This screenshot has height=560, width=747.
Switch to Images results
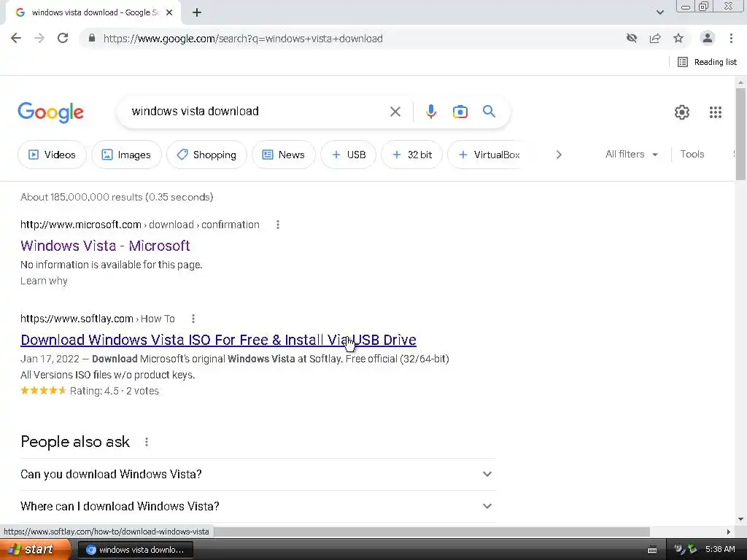pyautogui.click(x=126, y=155)
